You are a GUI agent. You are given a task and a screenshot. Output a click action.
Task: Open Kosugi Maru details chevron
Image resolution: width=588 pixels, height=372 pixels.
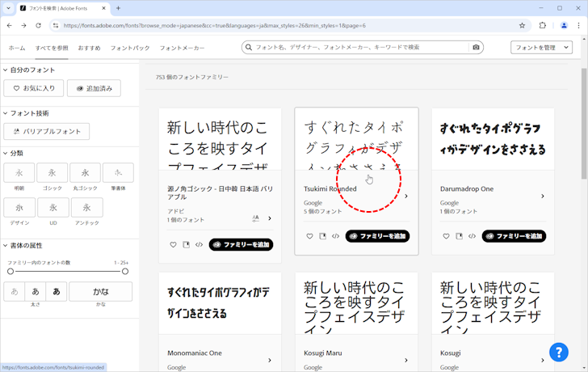[406, 361]
